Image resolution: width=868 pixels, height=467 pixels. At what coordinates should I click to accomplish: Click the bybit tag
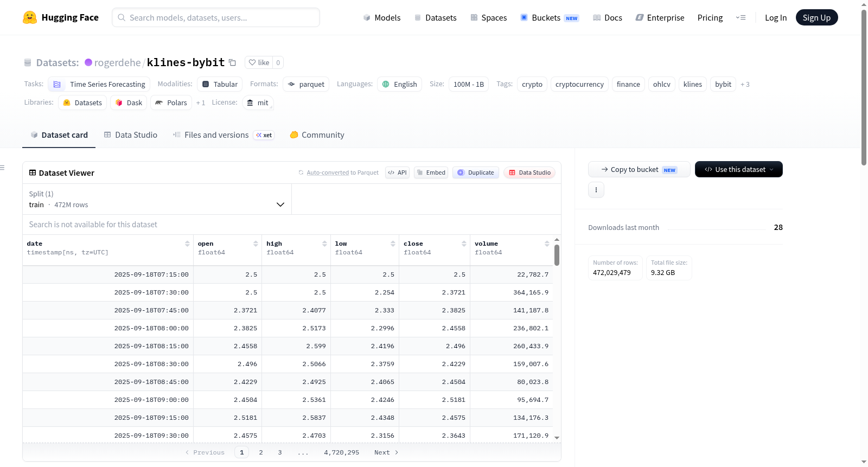pyautogui.click(x=723, y=84)
